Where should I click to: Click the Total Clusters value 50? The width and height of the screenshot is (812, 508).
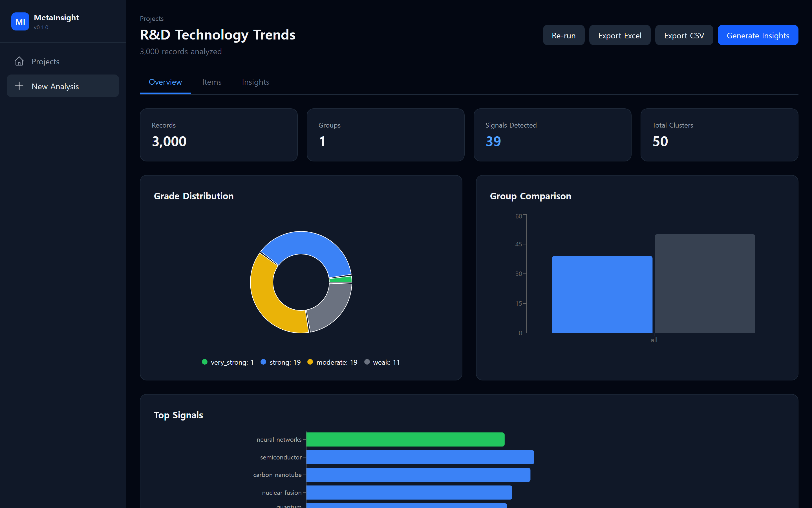click(x=660, y=141)
